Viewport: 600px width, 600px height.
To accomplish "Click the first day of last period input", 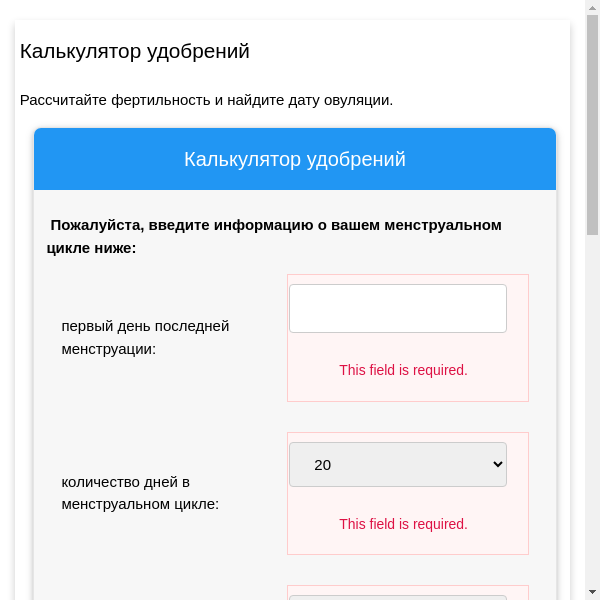I will coord(397,308).
